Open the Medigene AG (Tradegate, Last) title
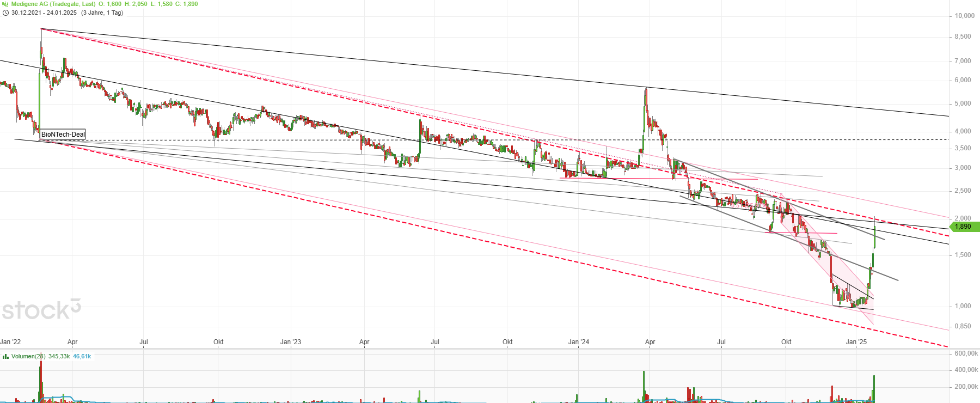This screenshot has width=980, height=403. click(53, 4)
